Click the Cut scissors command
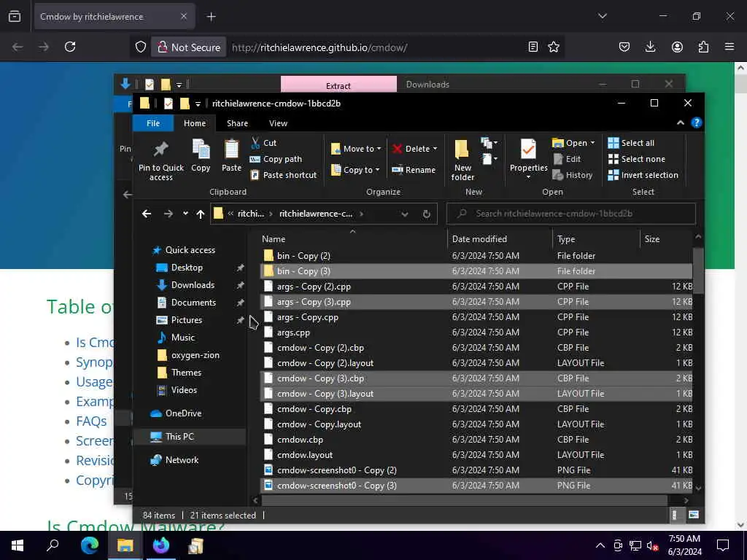Screen dimensions: 747x560 [264, 143]
